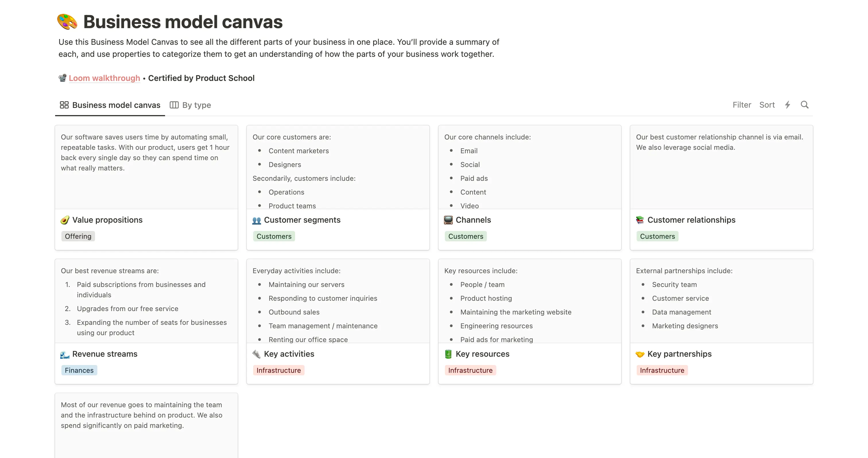Open the Loom walkthrough link

coord(104,78)
